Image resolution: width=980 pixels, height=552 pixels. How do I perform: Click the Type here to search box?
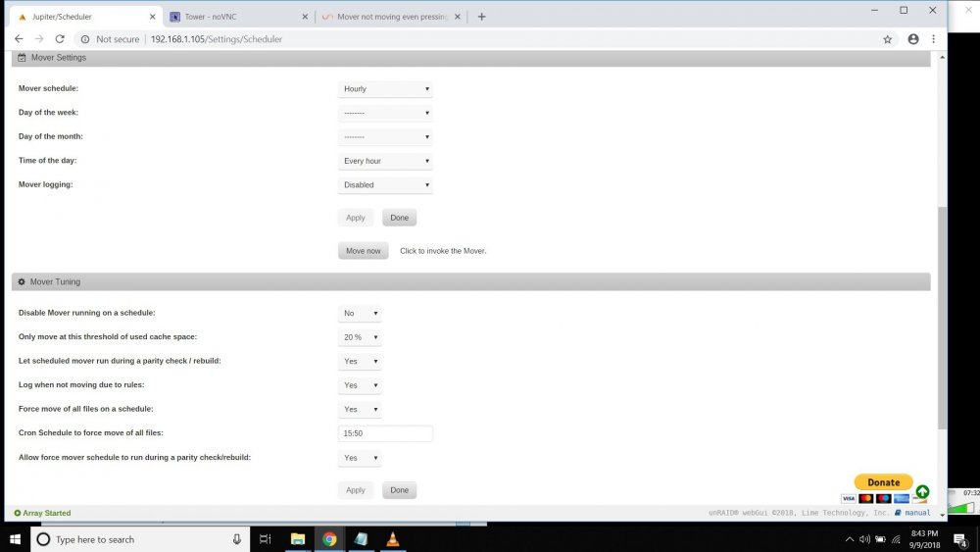pyautogui.click(x=140, y=539)
